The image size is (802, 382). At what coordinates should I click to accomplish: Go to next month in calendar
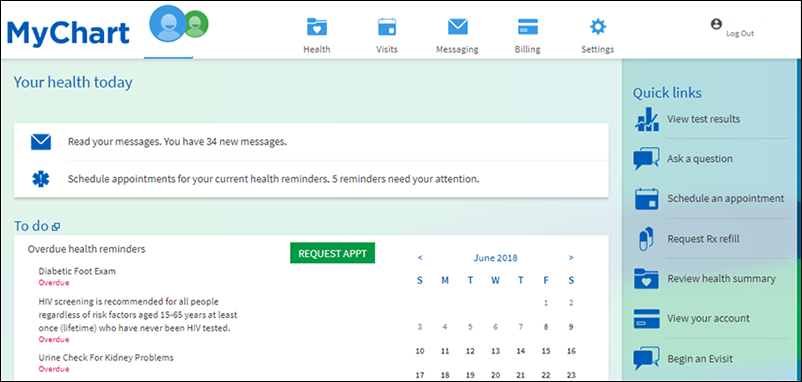coord(571,258)
